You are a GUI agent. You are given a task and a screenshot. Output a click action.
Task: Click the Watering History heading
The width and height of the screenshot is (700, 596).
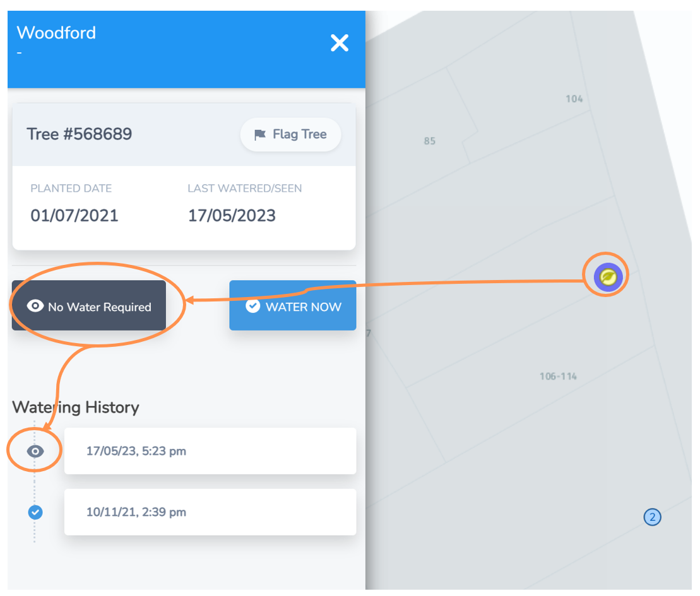(76, 407)
